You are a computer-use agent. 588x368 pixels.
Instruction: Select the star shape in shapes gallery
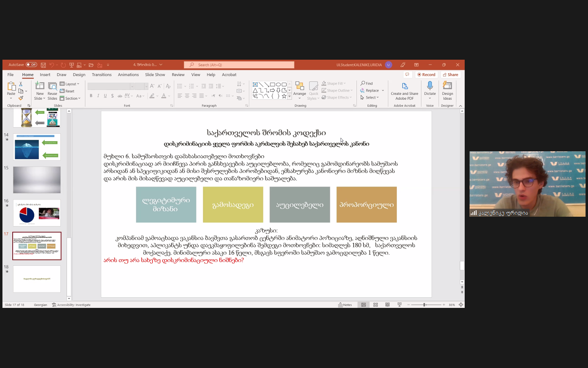coord(284,96)
